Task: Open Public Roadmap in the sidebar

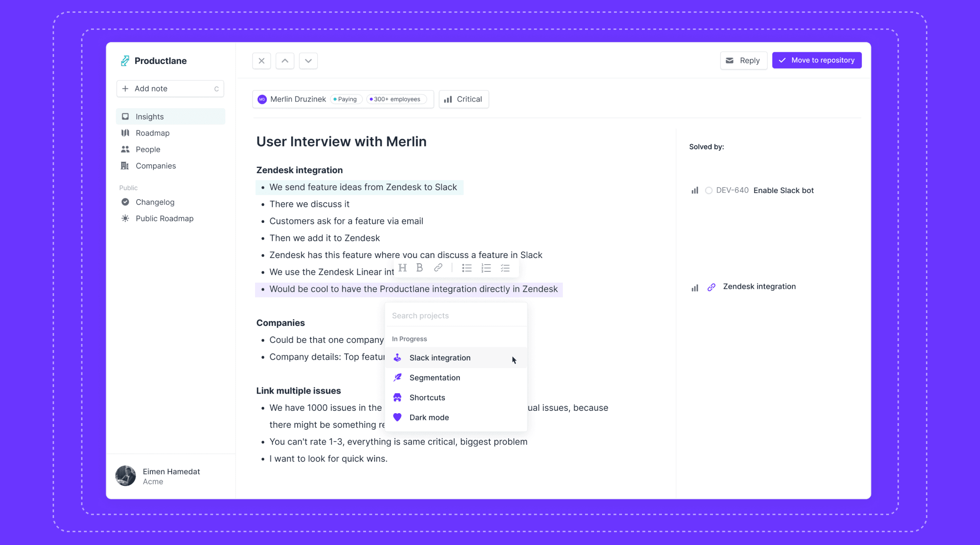Action: tap(171, 218)
